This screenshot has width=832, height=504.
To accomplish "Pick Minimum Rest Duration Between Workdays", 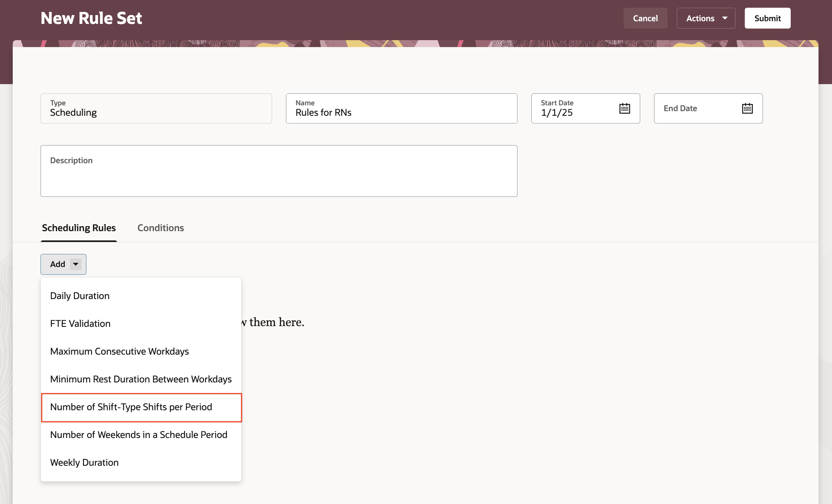I will (141, 379).
